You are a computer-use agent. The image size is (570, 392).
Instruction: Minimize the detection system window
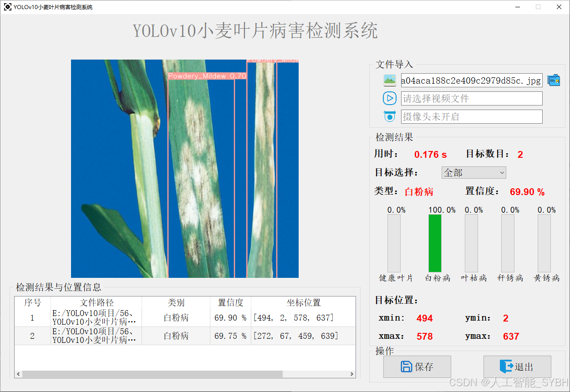pos(518,7)
